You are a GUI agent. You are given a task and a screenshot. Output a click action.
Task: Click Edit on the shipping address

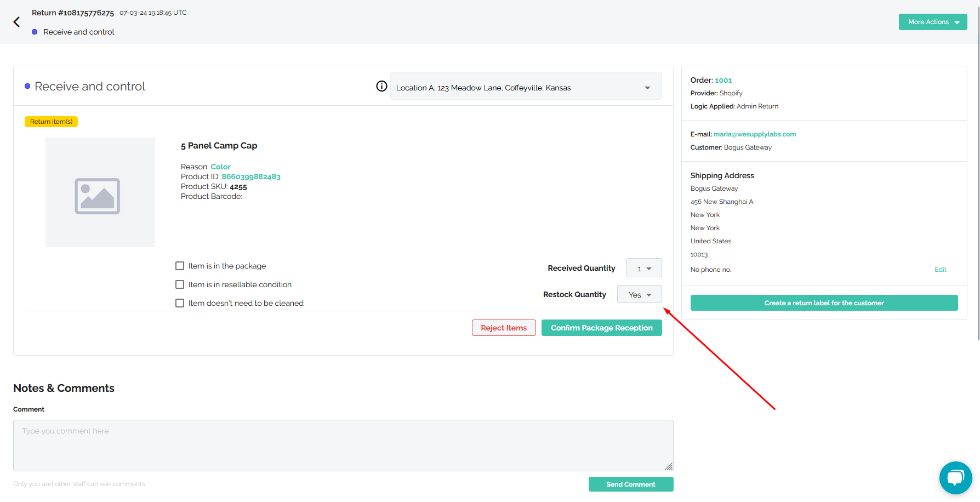941,270
